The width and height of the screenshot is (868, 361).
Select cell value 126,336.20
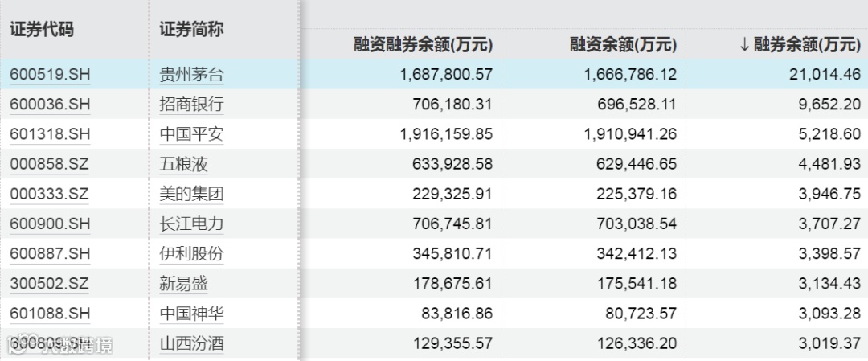click(637, 344)
